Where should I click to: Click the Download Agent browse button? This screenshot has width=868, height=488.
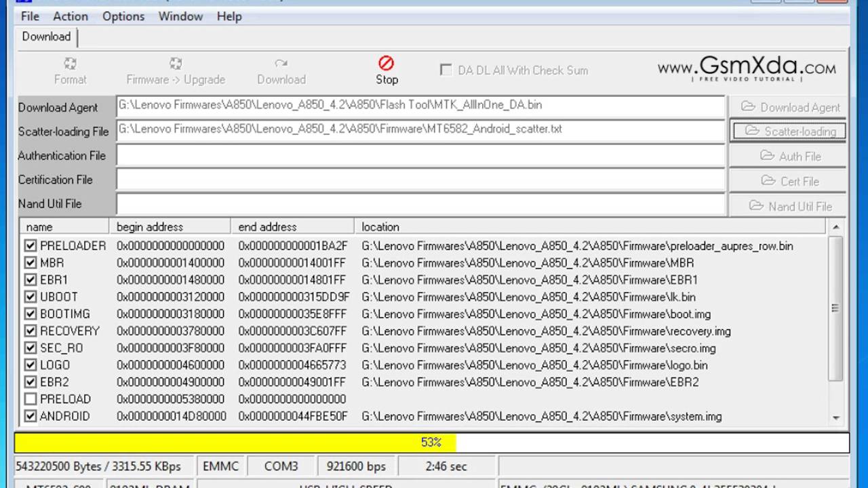[x=788, y=107]
